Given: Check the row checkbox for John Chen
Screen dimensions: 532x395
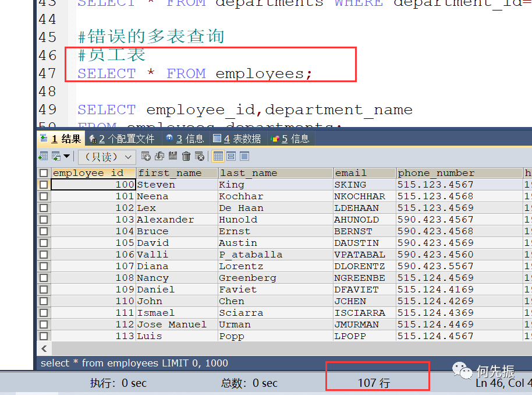Looking at the screenshot, I should 44,301.
